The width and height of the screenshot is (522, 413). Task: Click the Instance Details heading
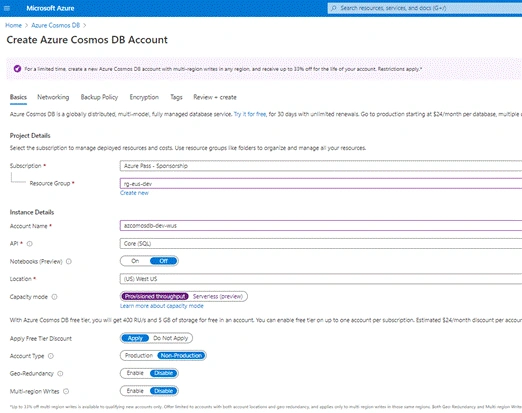32,212
